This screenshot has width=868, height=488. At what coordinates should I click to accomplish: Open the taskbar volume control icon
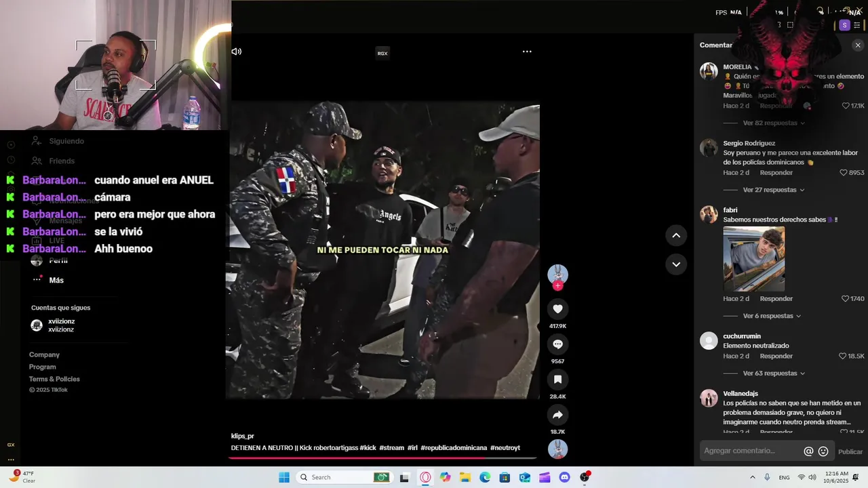[x=812, y=477]
